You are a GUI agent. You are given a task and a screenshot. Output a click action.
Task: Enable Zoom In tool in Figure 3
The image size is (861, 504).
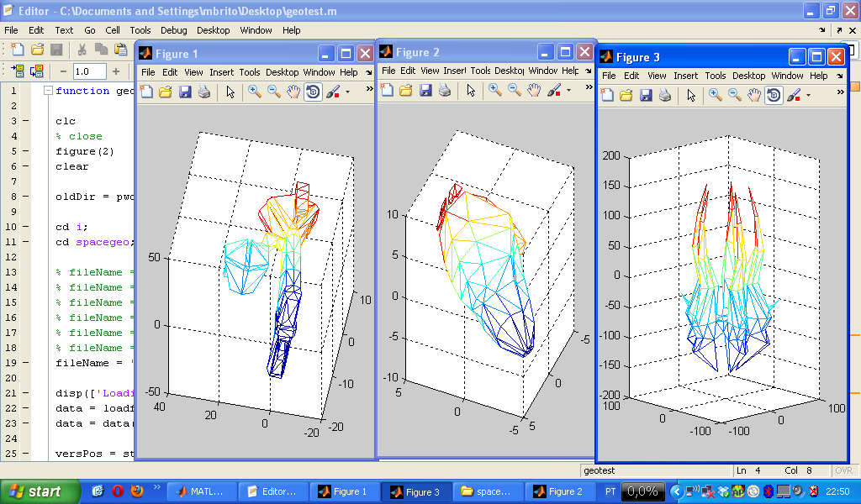(x=715, y=96)
